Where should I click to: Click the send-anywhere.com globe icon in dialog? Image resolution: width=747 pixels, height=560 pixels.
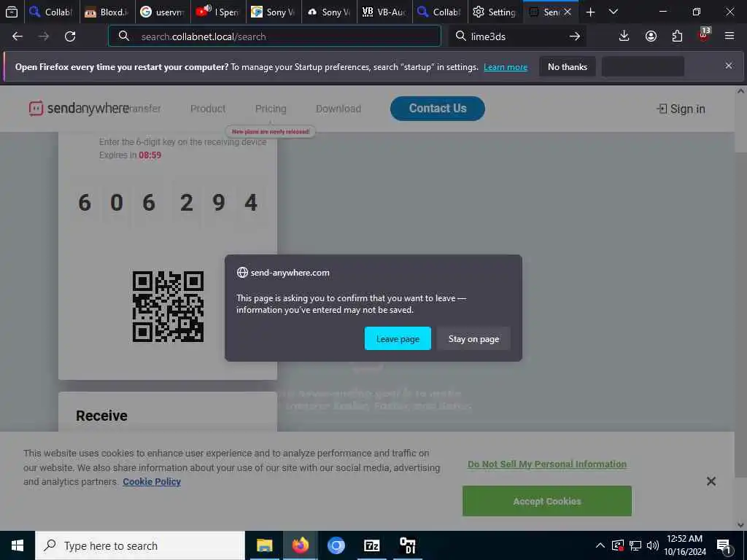tap(242, 273)
